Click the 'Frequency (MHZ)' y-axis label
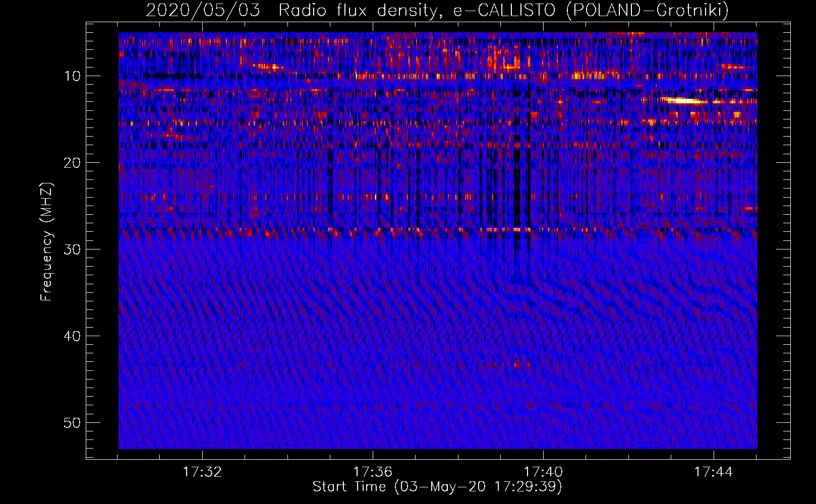 46,242
